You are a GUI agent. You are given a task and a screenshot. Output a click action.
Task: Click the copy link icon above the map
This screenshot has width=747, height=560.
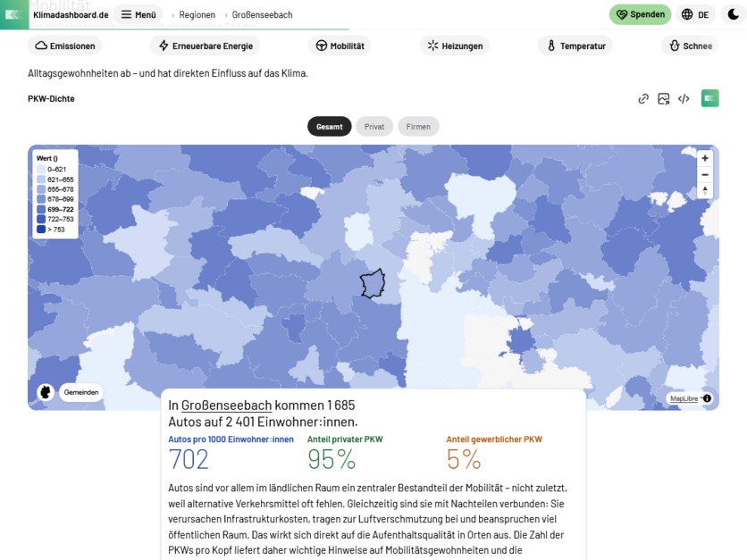click(643, 99)
